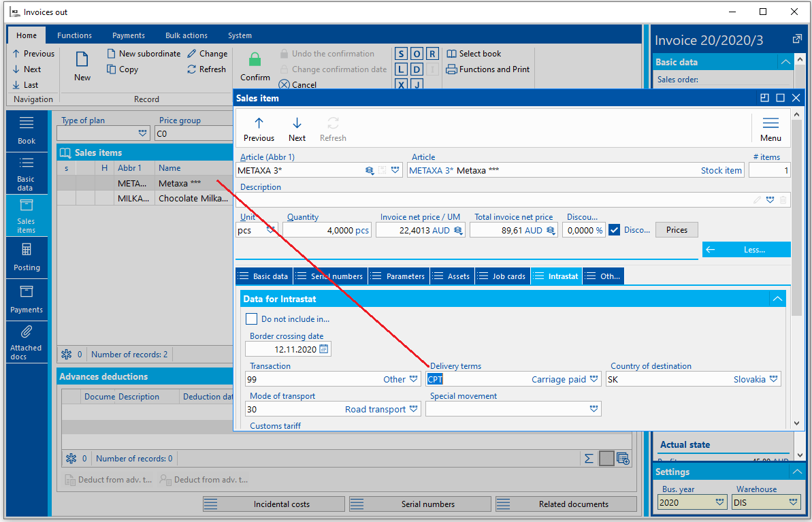This screenshot has width=812, height=522.
Task: Jump to Last record in Navigation
Action: [25, 84]
